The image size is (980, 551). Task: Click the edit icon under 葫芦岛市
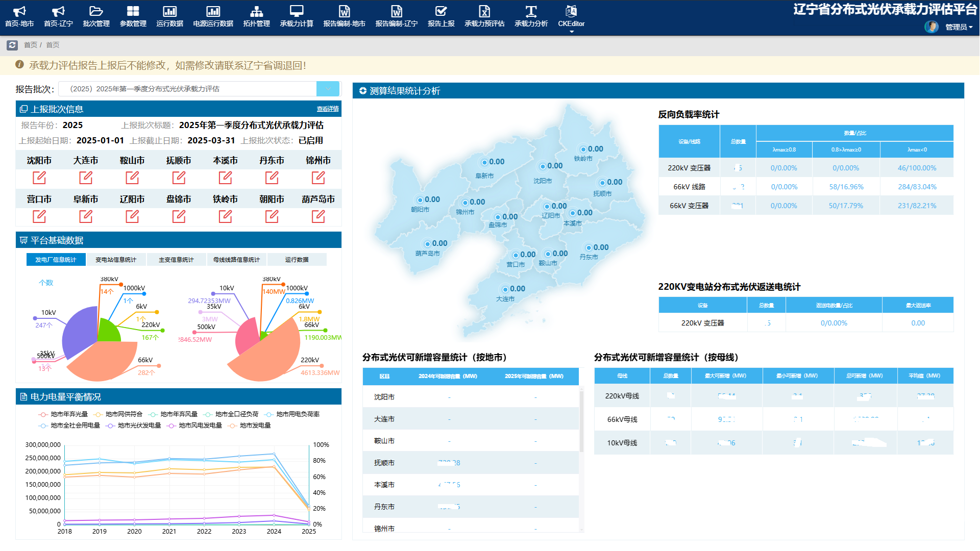(318, 216)
